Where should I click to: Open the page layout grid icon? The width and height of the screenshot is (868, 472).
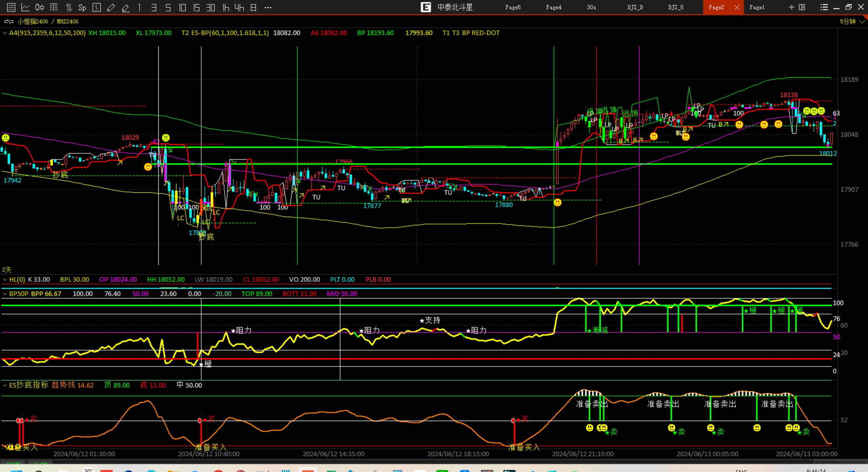pos(802,7)
